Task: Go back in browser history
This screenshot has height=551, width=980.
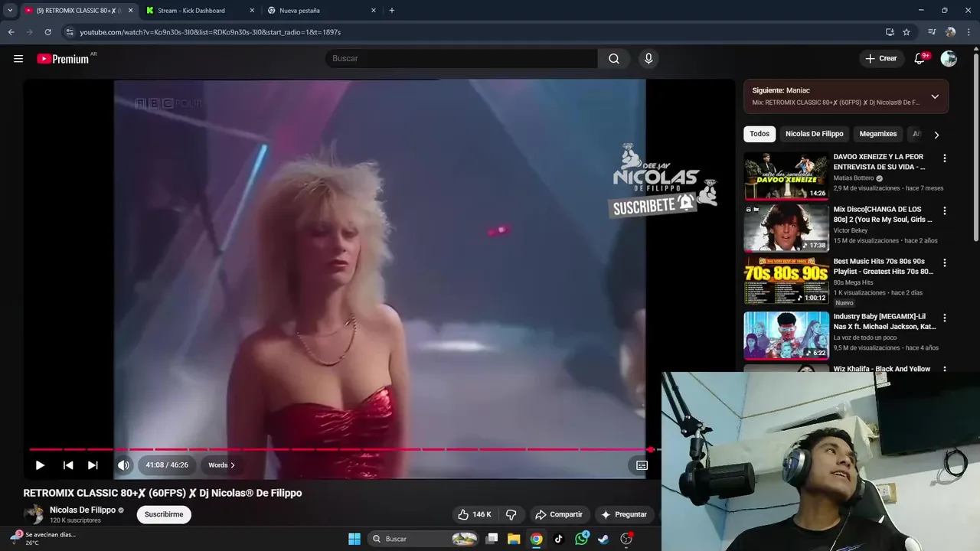Action: point(11,32)
